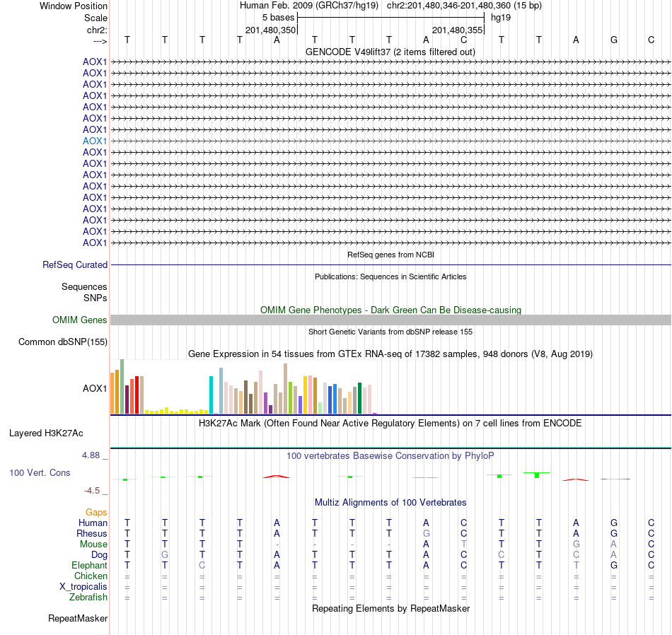This screenshot has width=672, height=635.
Task: Click coordinate marker 201,480,350
Action: click(x=270, y=30)
